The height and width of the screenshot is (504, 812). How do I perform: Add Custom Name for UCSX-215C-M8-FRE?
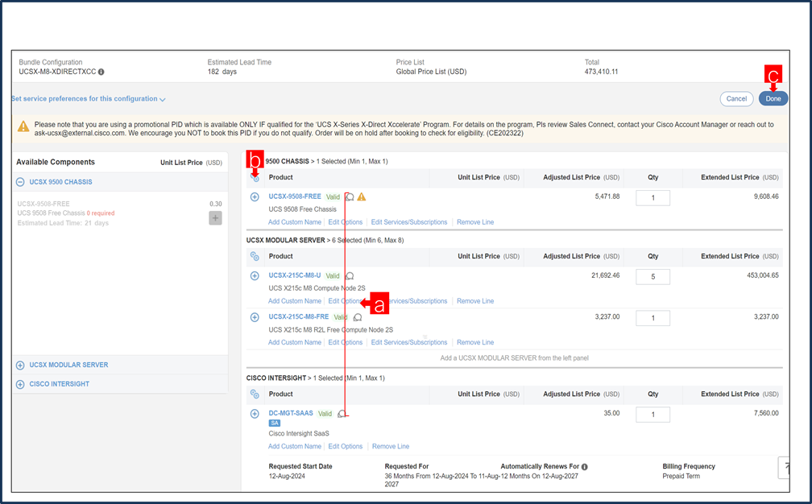click(295, 342)
